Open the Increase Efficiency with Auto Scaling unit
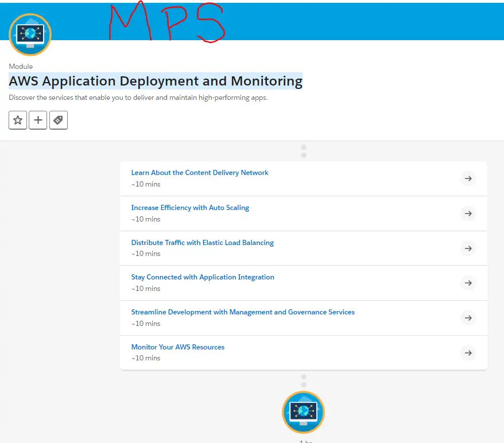The height and width of the screenshot is (443, 504). [x=190, y=207]
